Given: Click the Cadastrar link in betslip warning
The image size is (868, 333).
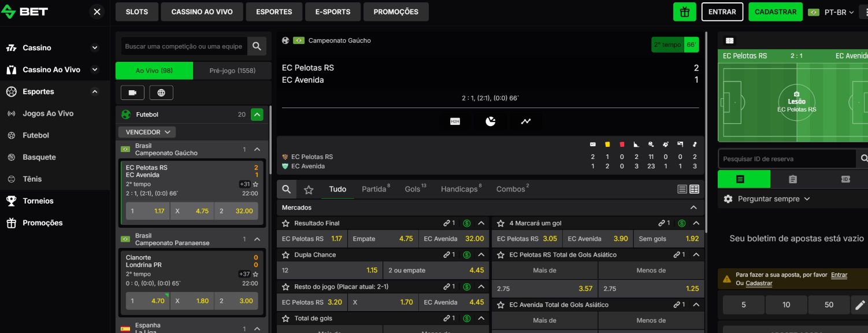Looking at the screenshot, I should click(759, 283).
